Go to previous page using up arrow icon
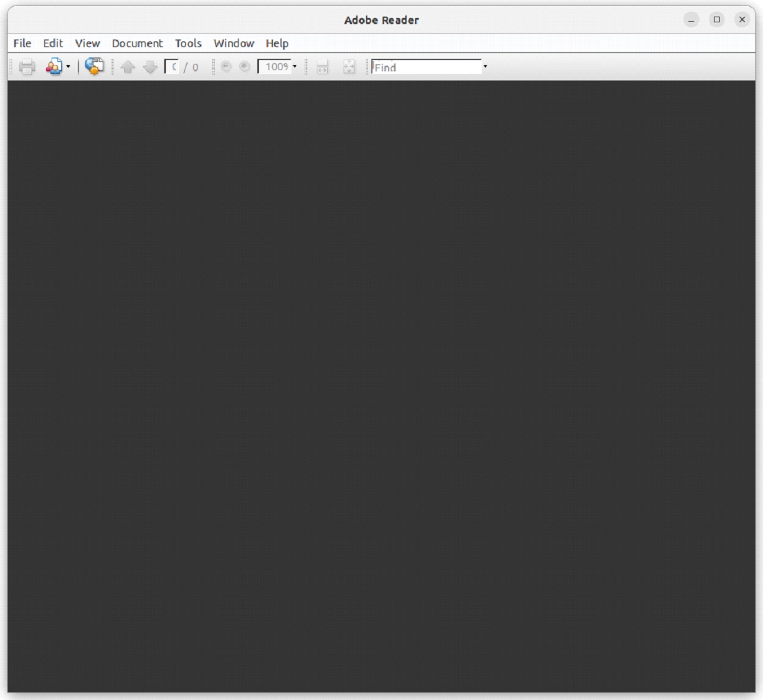 pyautogui.click(x=127, y=67)
